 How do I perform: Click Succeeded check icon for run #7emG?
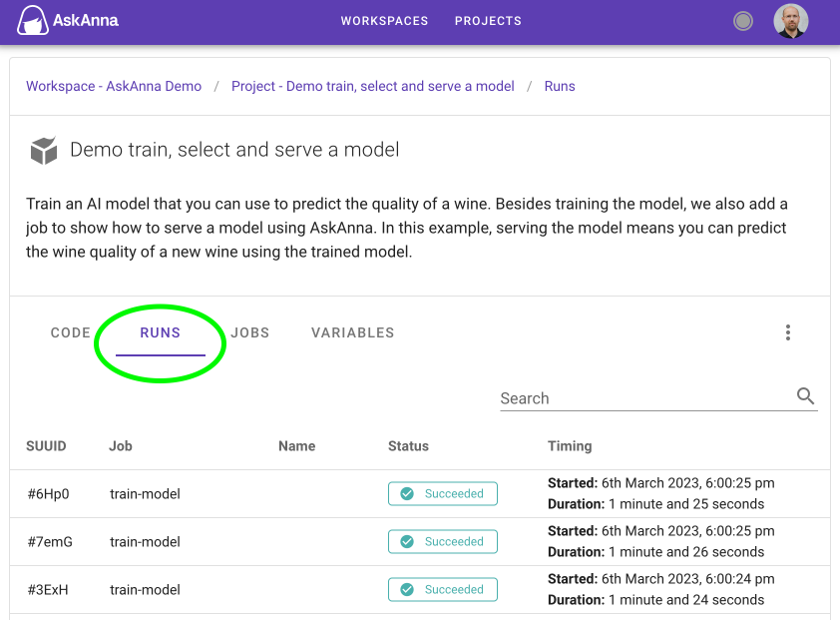(407, 542)
